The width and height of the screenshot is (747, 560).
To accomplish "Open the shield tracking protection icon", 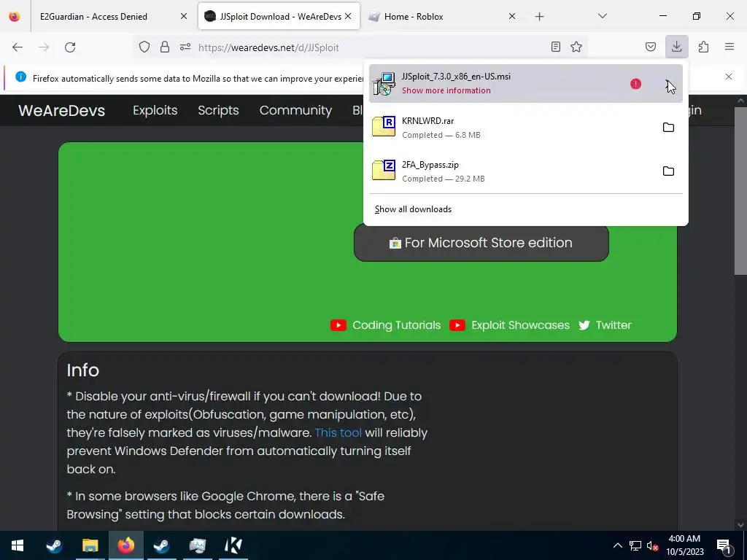I will pyautogui.click(x=144, y=47).
